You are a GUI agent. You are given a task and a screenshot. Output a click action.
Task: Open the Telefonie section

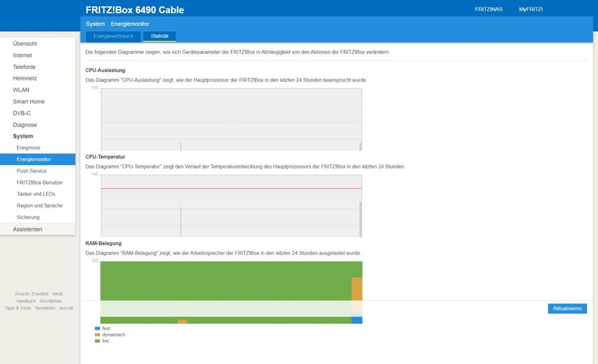click(x=24, y=67)
